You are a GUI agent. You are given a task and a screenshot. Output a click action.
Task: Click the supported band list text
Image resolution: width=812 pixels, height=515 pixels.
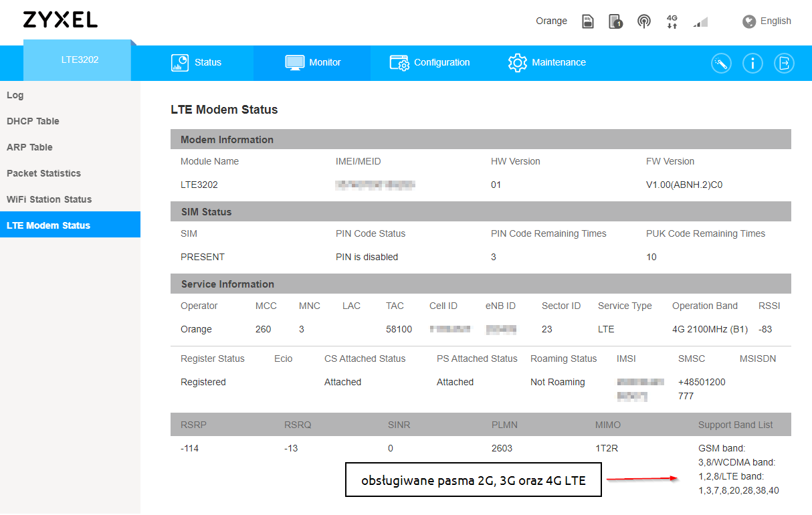[738, 469]
